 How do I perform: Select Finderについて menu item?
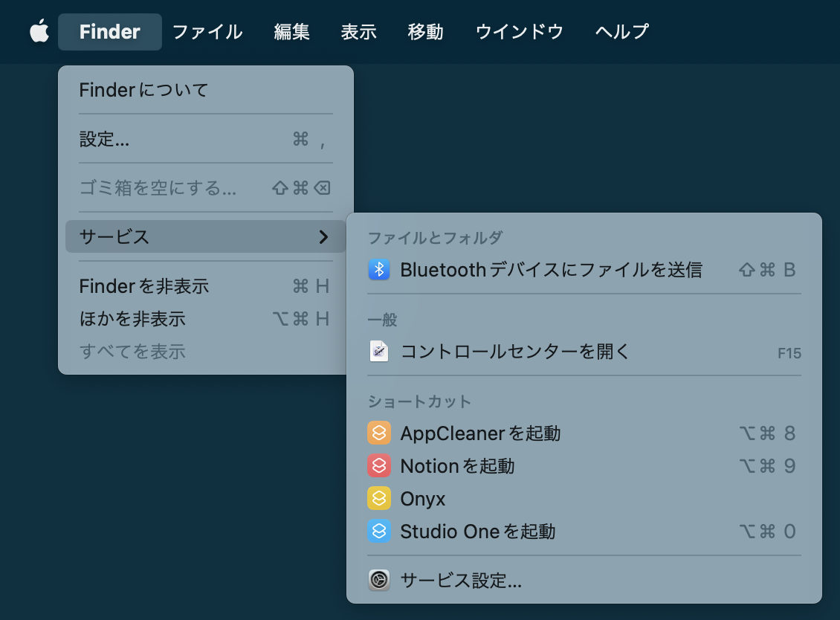click(144, 91)
